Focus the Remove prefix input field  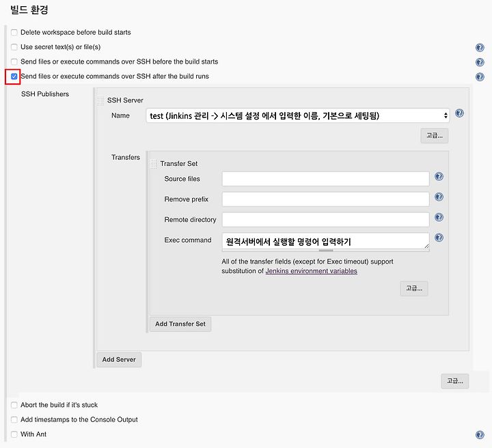point(326,199)
